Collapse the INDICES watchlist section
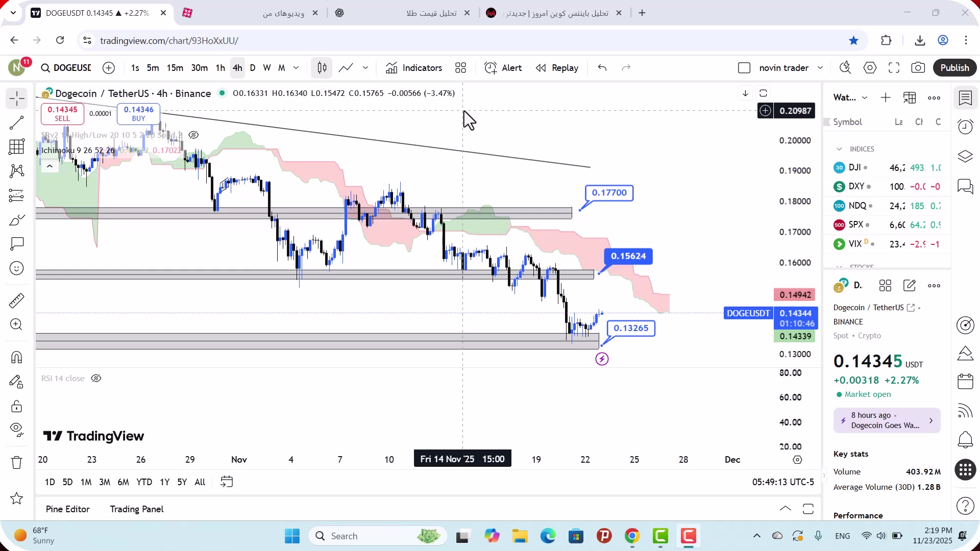The width and height of the screenshot is (980, 551). (839, 149)
